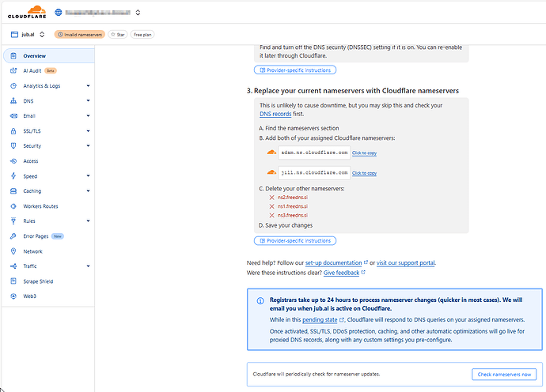Click the Email envelope icon
Screen dimensions: 546x392
click(13, 116)
